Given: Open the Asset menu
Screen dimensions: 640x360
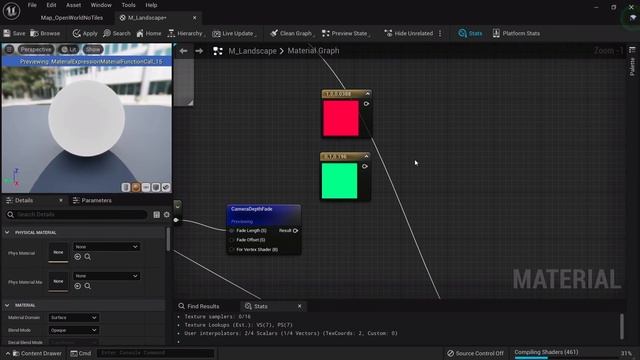Looking at the screenshot, I should coord(73,5).
